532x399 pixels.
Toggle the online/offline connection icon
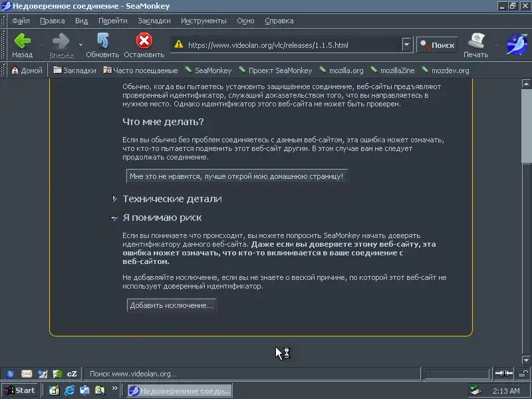point(504,374)
